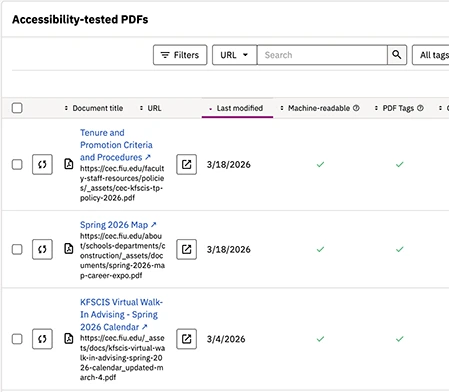Select the Tenure and Promotion Criteria row checkbox
The image size is (449, 392).
[x=17, y=164]
